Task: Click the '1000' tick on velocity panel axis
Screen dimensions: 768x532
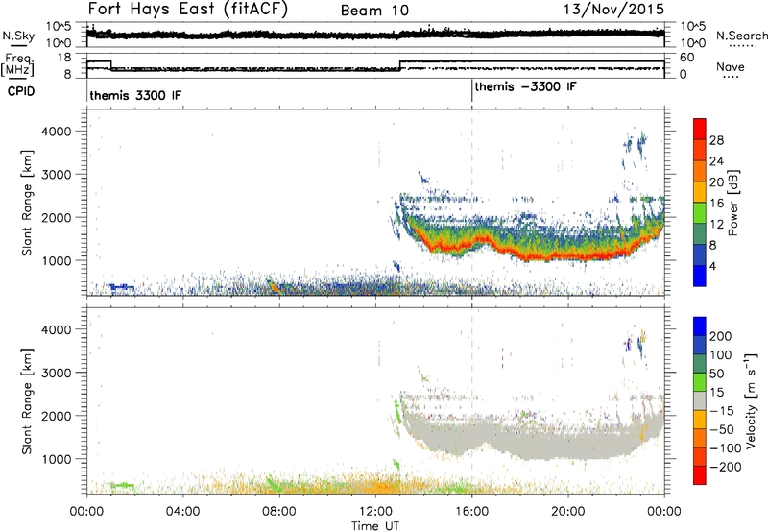Action: click(57, 459)
